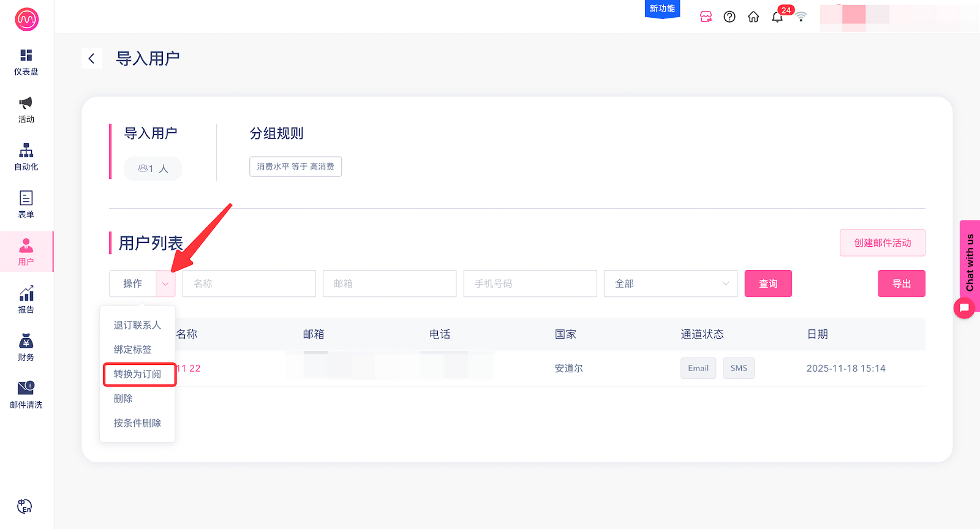Open the Forms (表单) sidebar icon
The width and height of the screenshot is (980, 529).
(x=26, y=204)
